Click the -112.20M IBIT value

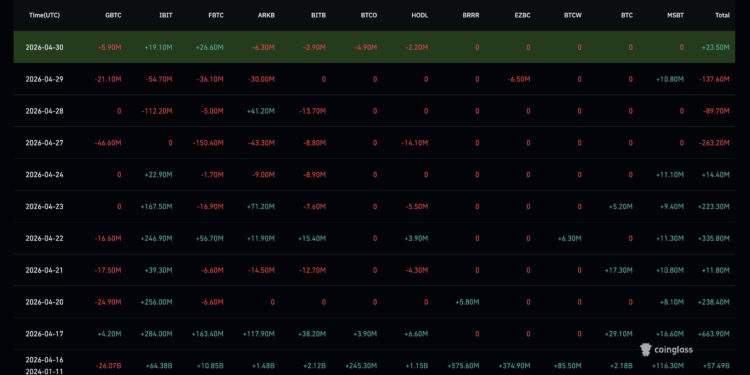click(157, 111)
